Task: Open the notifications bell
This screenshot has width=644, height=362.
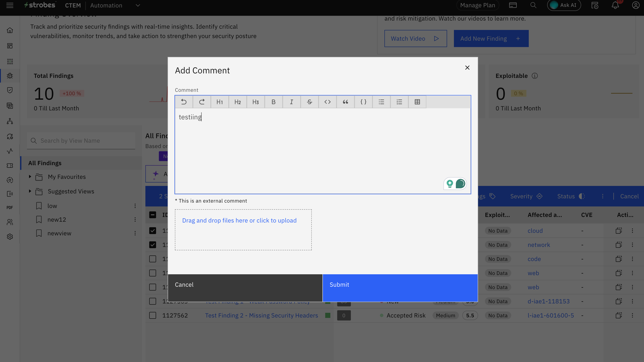Action: coord(615,5)
